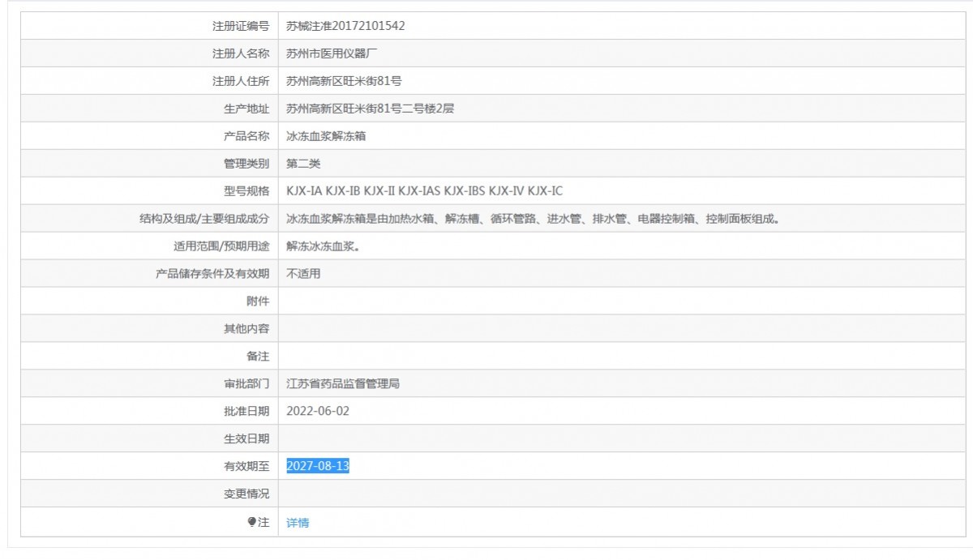Click the model list starting with KJX-IA
The height and width of the screenshot is (560, 973).
click(424, 191)
